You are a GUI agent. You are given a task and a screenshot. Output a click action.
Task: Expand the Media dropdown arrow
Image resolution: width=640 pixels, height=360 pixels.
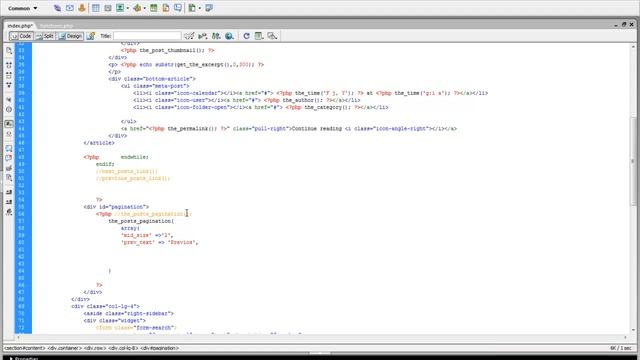click(144, 8)
